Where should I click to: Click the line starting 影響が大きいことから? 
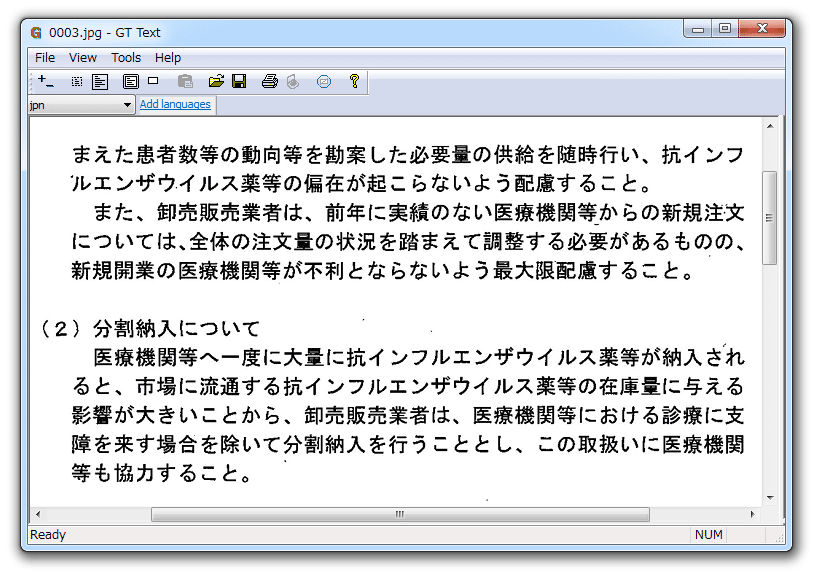coord(408,415)
